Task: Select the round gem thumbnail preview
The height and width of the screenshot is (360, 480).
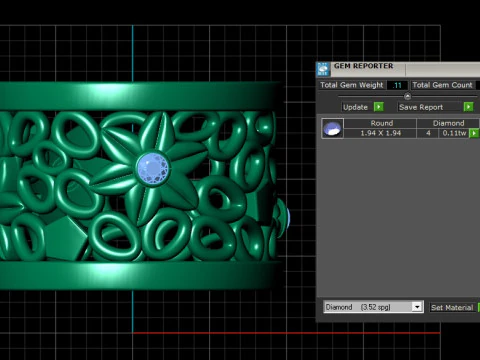Action: (332, 128)
